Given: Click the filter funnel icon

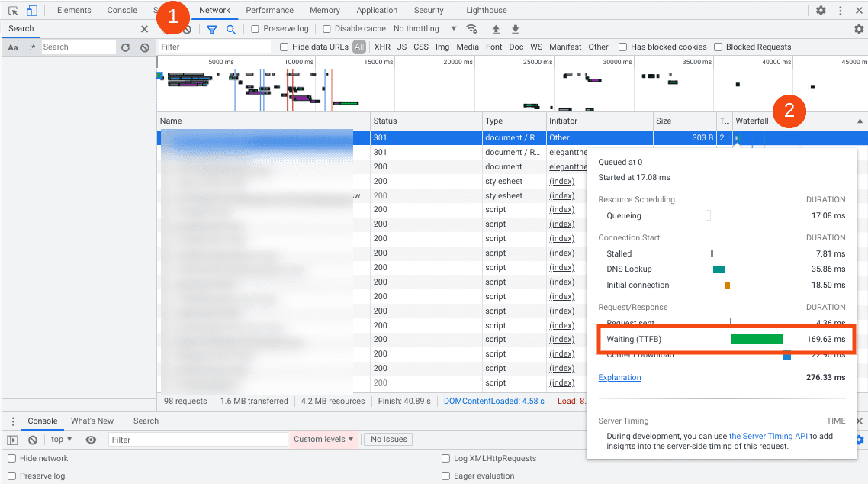Looking at the screenshot, I should click(x=212, y=28).
